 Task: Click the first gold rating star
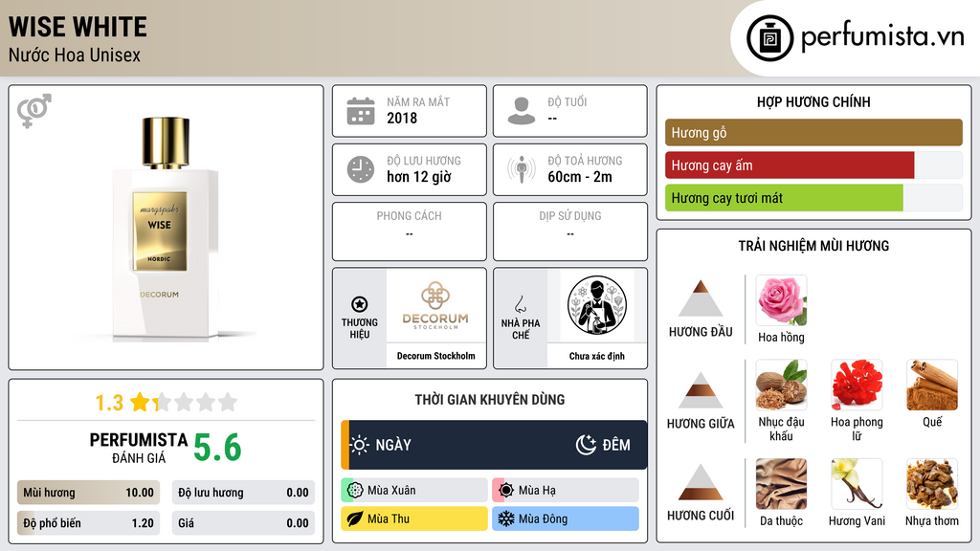140,402
